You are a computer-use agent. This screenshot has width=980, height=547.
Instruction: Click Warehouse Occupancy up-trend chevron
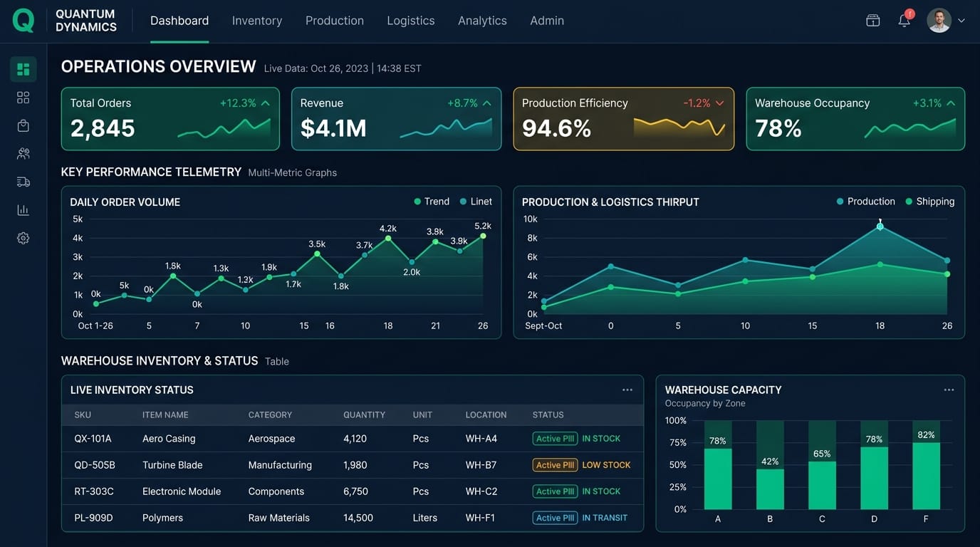(951, 103)
